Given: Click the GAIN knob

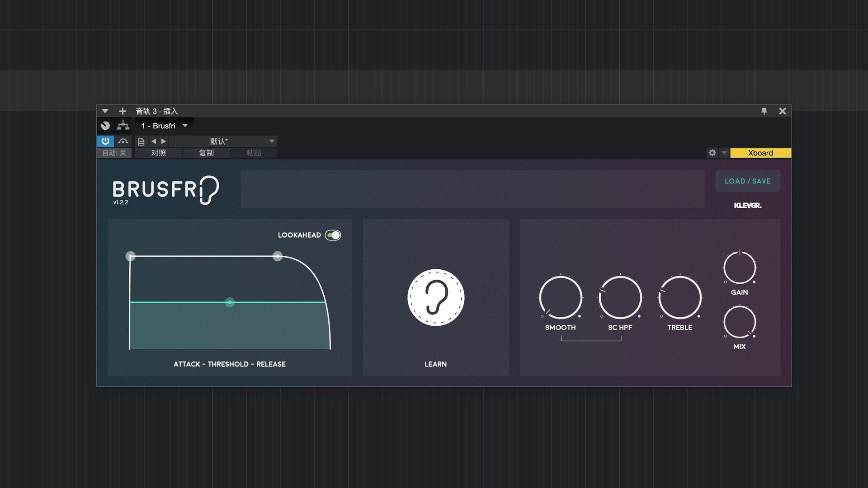Looking at the screenshot, I should click(x=740, y=267).
